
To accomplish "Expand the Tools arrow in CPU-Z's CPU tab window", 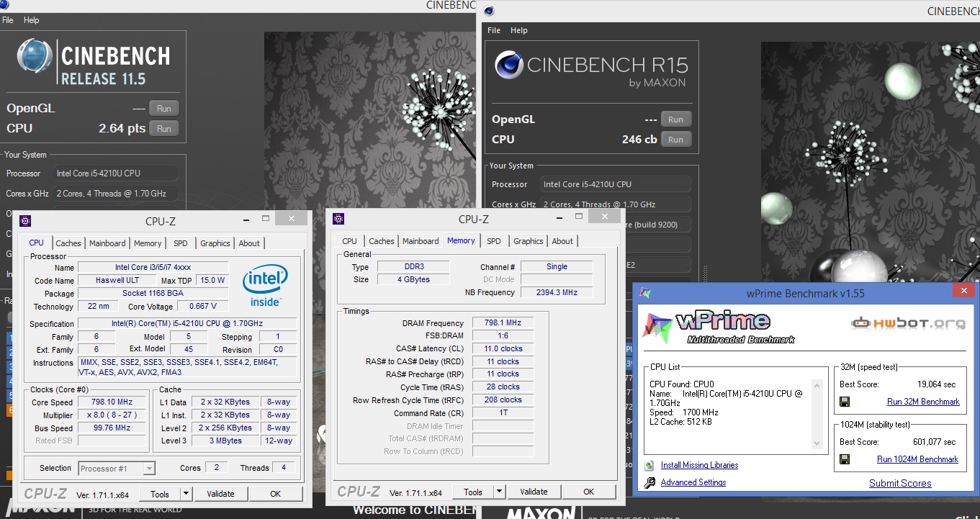I will point(186,494).
